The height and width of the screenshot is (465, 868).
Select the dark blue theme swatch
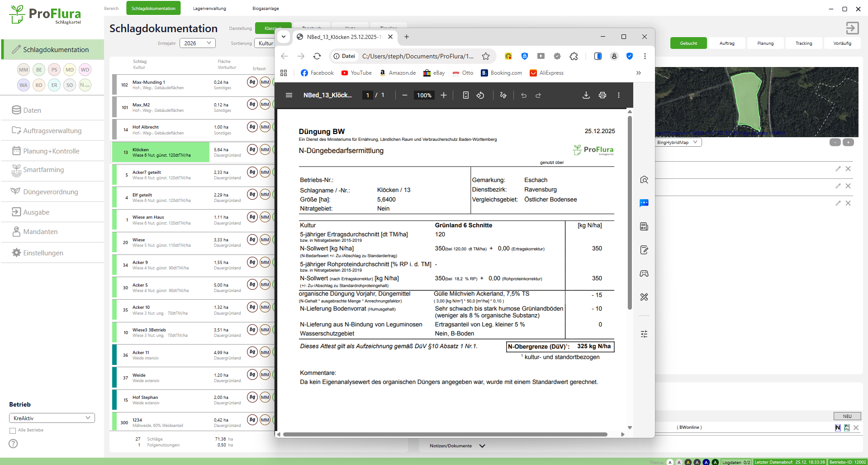[x=706, y=462]
